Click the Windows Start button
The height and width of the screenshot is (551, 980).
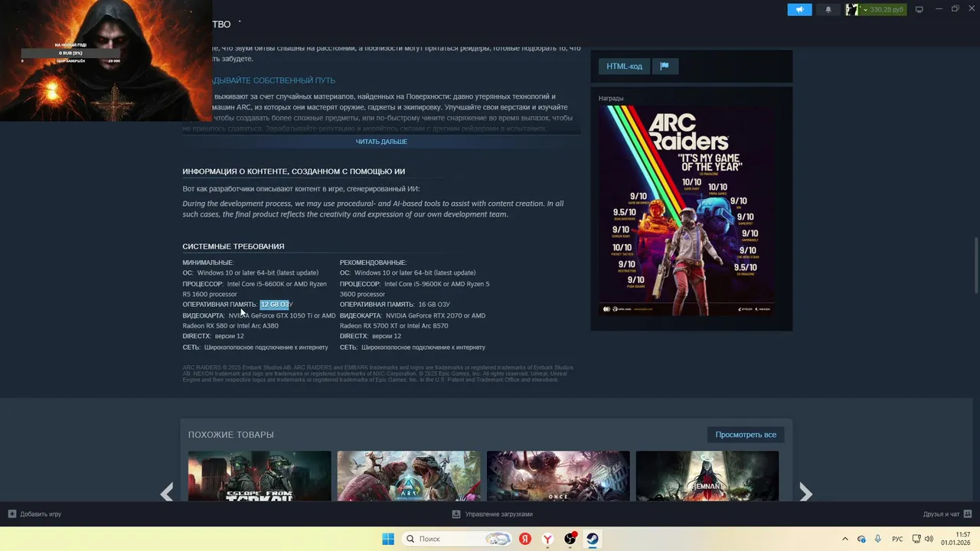click(388, 539)
